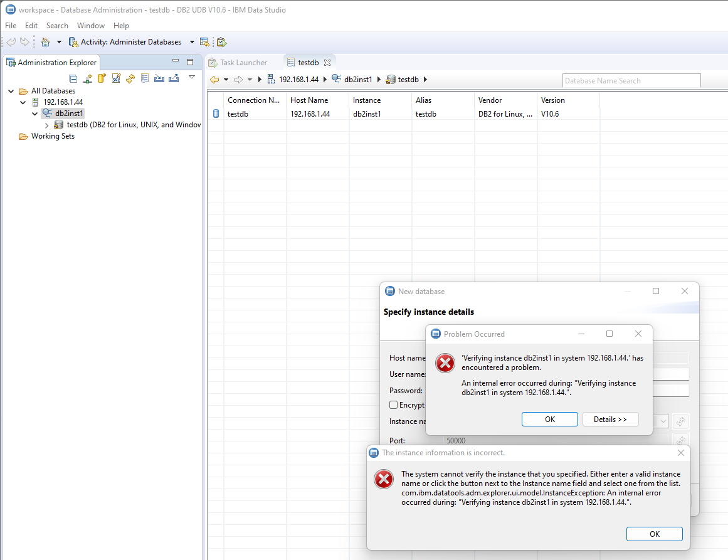Close the instance information incorrect dialog
Image resolution: width=728 pixels, height=560 pixels.
tap(680, 453)
